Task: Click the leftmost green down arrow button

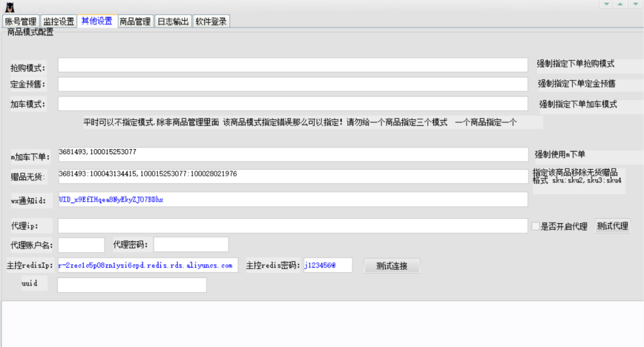Action: pyautogui.click(x=606, y=4)
